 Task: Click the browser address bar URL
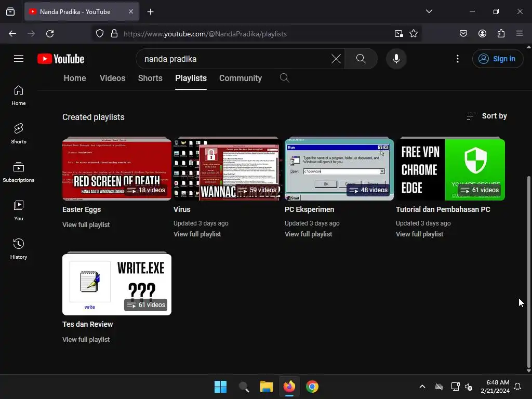pos(205,34)
